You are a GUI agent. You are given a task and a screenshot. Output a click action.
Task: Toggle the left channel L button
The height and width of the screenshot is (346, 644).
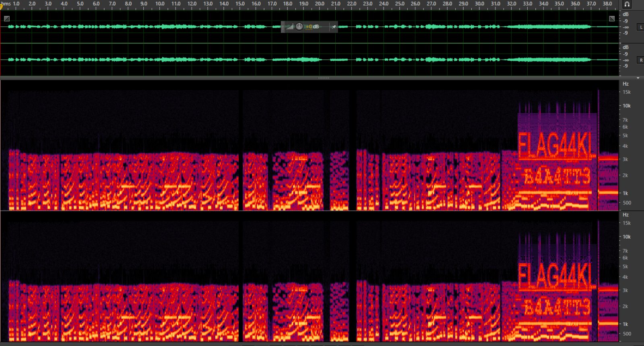(x=641, y=27)
